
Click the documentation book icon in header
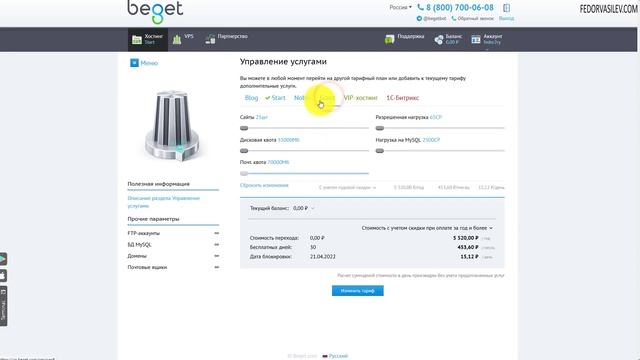pos(506,8)
